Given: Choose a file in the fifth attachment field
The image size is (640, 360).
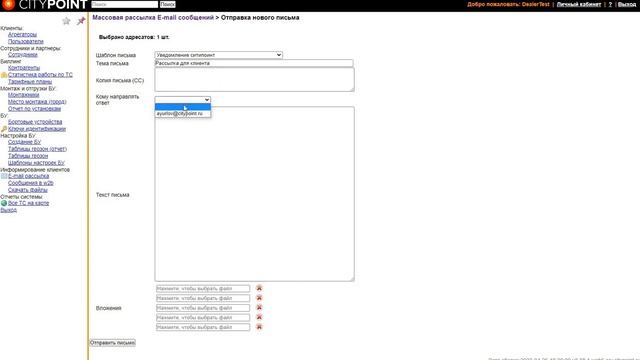Looking at the screenshot, I should point(202,327).
